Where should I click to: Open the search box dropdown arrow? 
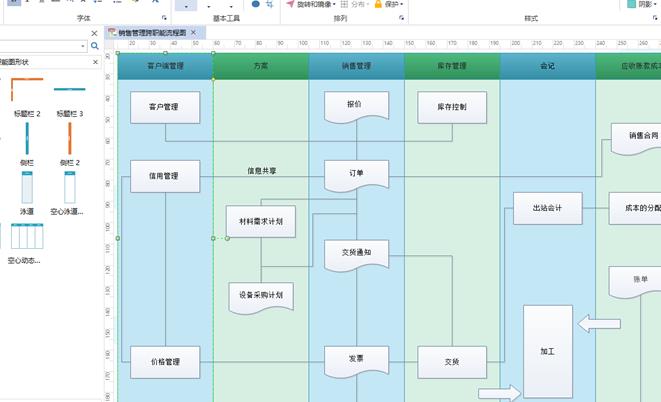pos(83,46)
